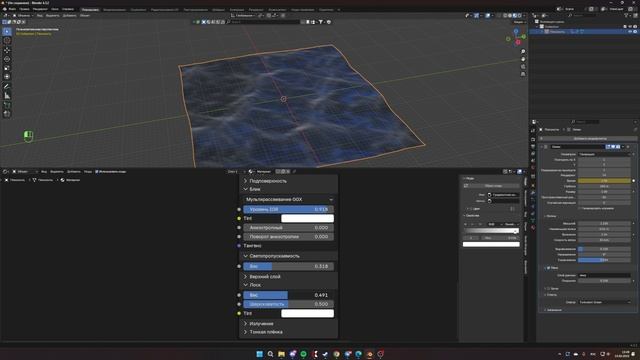Switch viewport to material preview shading

[x=515, y=16]
